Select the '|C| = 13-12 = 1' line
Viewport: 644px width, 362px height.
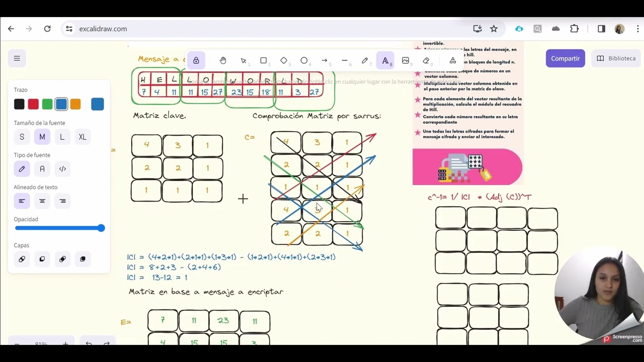tap(157, 278)
